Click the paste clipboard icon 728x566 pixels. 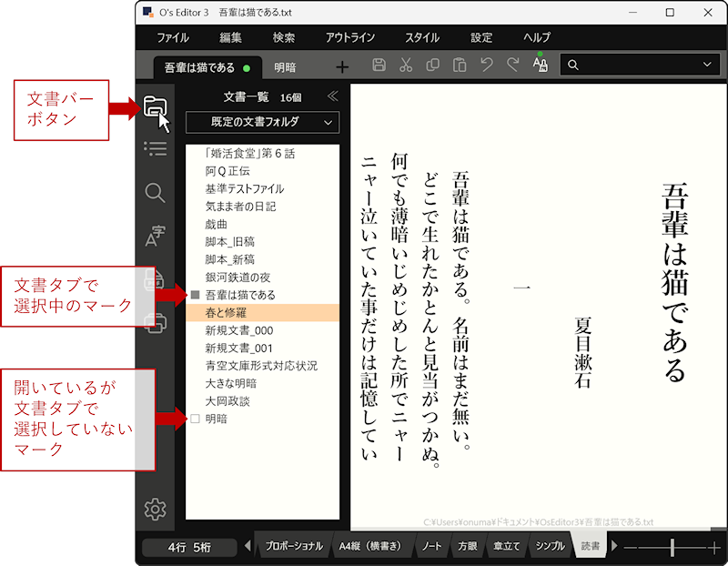460,66
